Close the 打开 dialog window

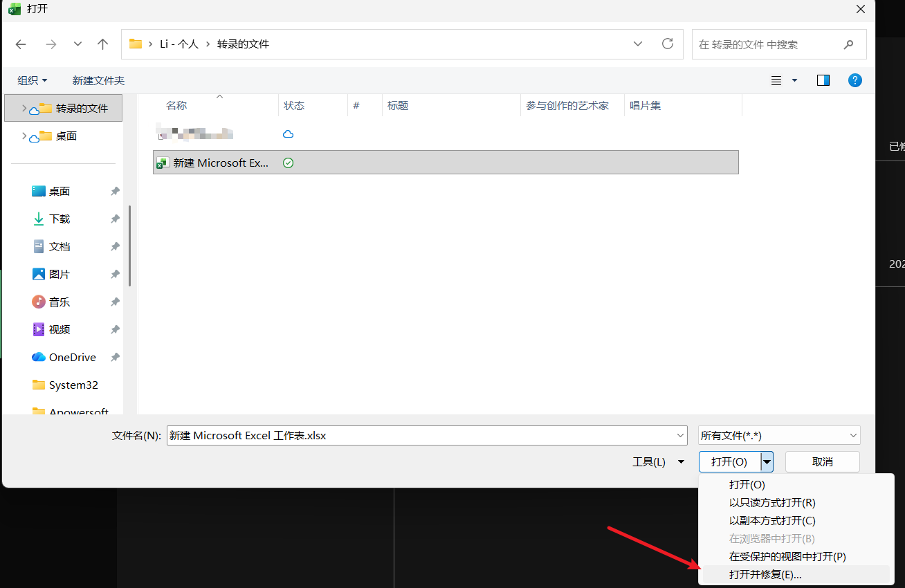click(x=861, y=9)
